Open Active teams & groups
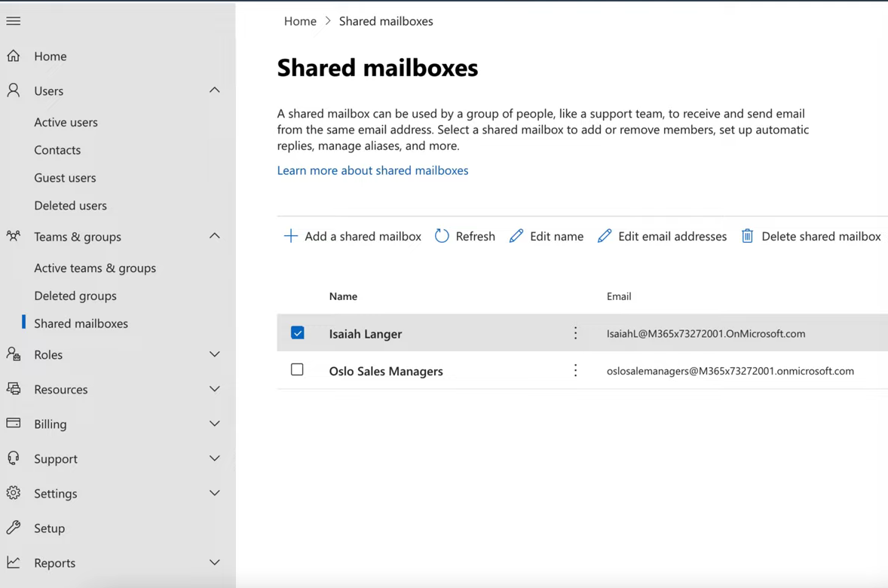Viewport: 888px width, 588px height. pos(95,268)
